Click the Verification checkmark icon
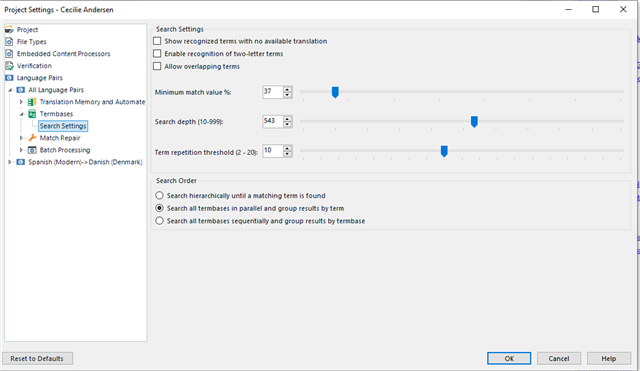Image resolution: width=640 pixels, height=371 pixels. click(x=9, y=66)
